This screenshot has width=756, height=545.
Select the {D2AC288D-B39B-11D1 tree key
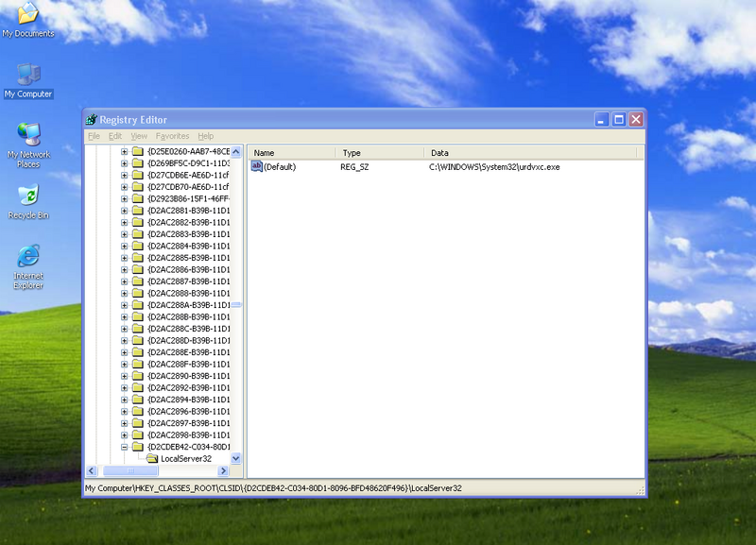pyautogui.click(x=188, y=340)
